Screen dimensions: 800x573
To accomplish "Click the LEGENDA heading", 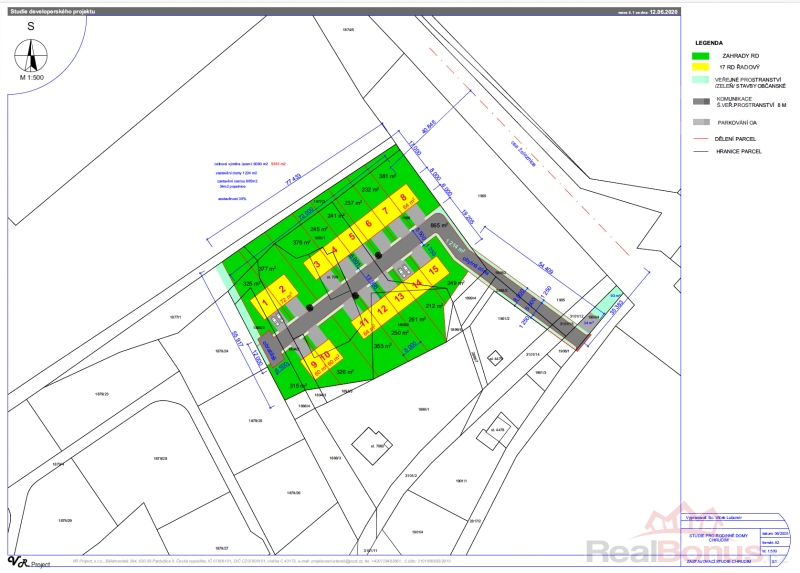I will (707, 43).
